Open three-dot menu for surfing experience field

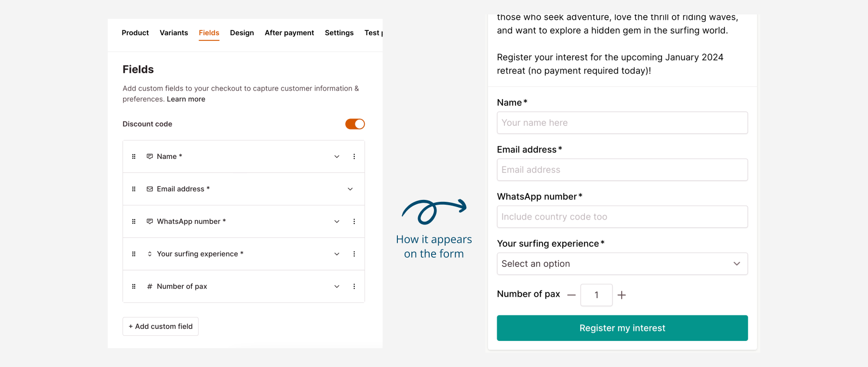click(354, 254)
